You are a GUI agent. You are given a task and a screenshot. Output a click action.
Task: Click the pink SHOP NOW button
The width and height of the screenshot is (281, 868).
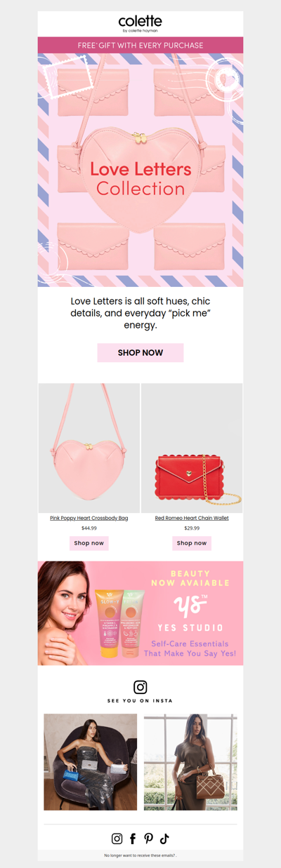click(140, 352)
